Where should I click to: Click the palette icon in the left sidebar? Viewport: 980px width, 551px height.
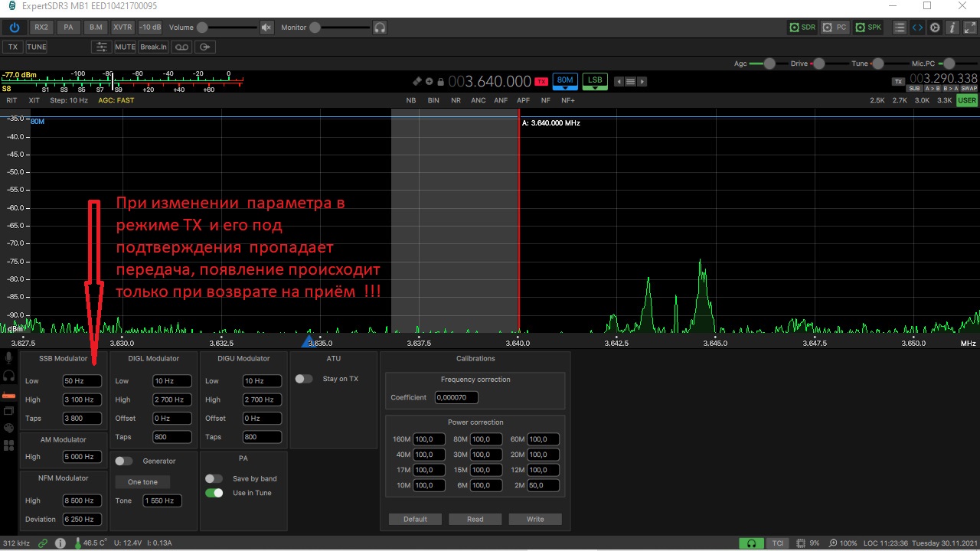coord(8,427)
